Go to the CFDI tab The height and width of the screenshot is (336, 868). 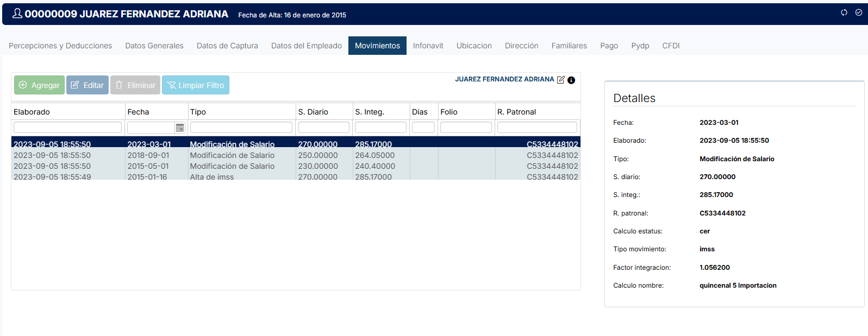[x=671, y=46]
